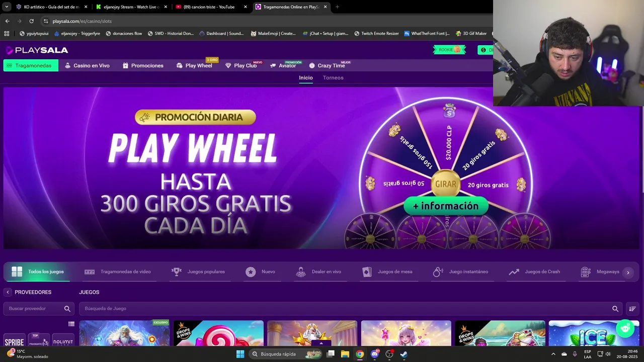
Task: Click the Promoción Diaria banner label
Action: (x=195, y=117)
